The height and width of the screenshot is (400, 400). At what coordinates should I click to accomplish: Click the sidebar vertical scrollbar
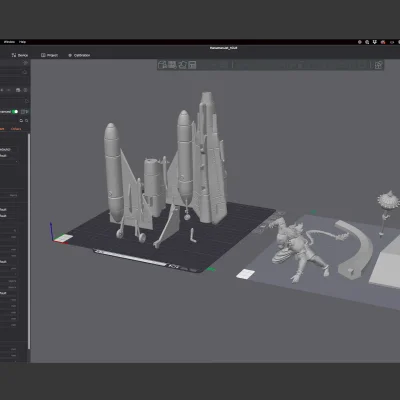coord(29,242)
